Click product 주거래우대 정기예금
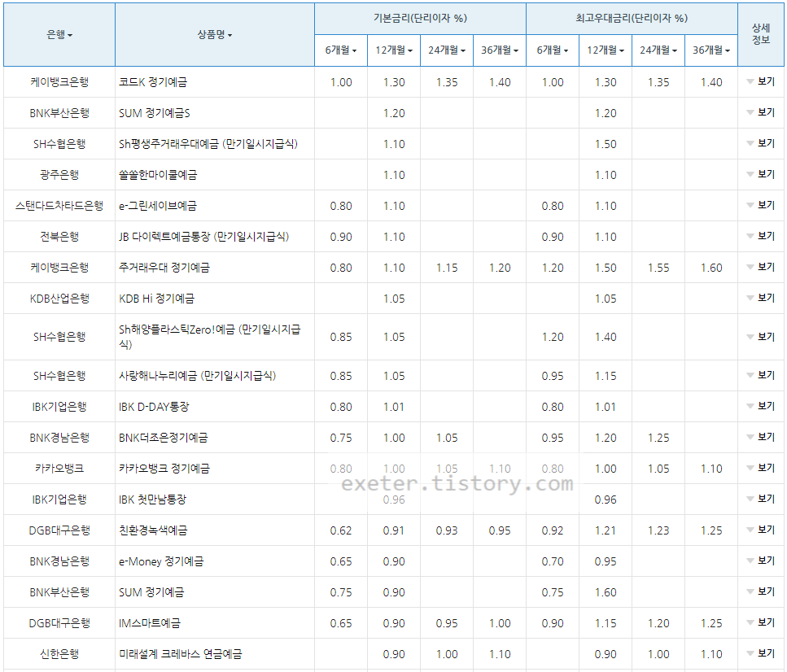Image resolution: width=787 pixels, height=672 pixels. click(x=164, y=268)
